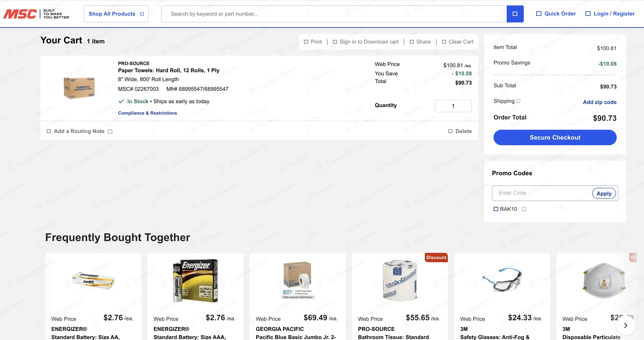This screenshot has height=340, width=644.
Task: Open Standard Battery: Size AA title
Action: coord(86,337)
